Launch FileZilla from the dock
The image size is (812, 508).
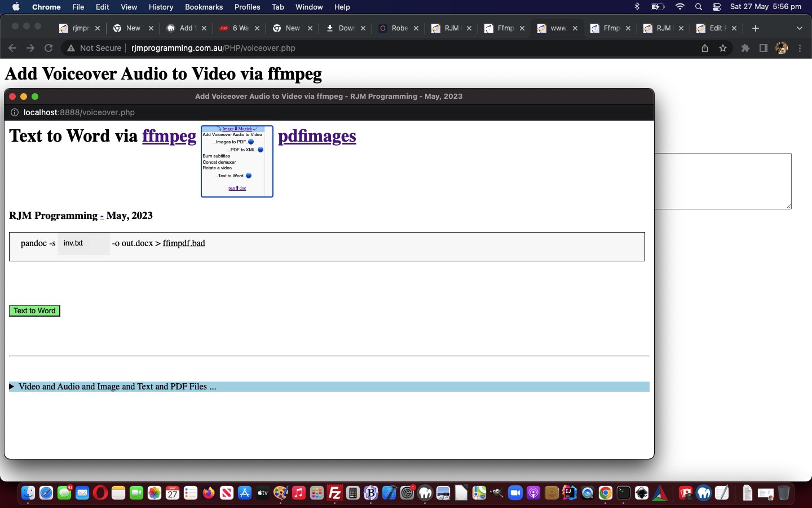(x=335, y=493)
